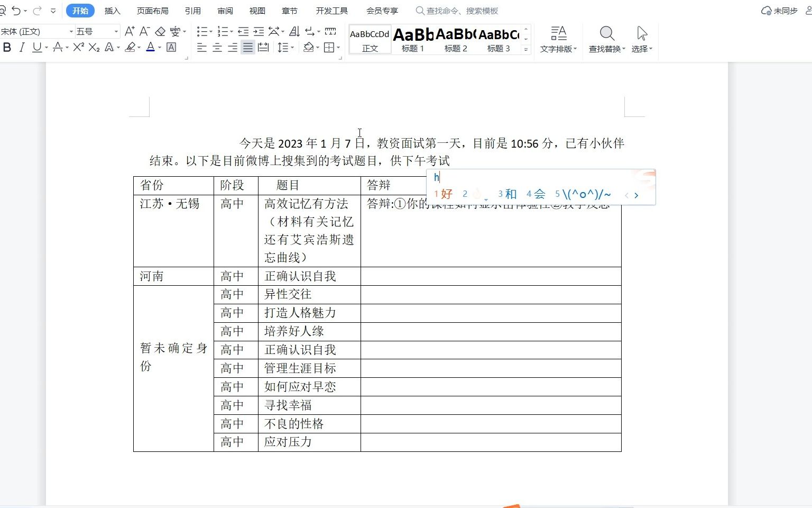812x508 pixels.
Task: Toggle strikethrough formatting
Action: (57, 48)
